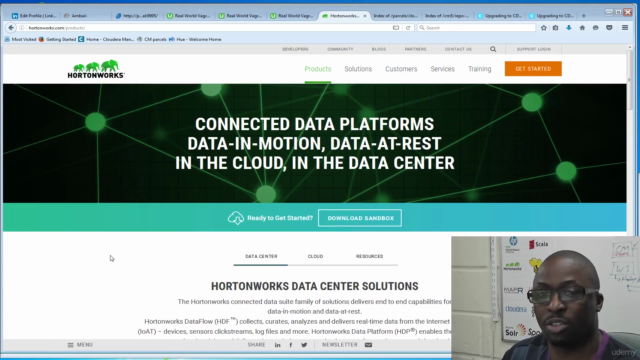640x360 pixels.
Task: Open Getting Started bookmark
Action: [57, 39]
